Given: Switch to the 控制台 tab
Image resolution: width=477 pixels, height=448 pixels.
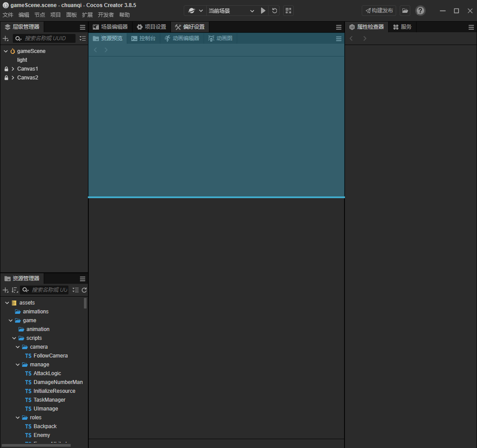Looking at the screenshot, I should pos(143,38).
